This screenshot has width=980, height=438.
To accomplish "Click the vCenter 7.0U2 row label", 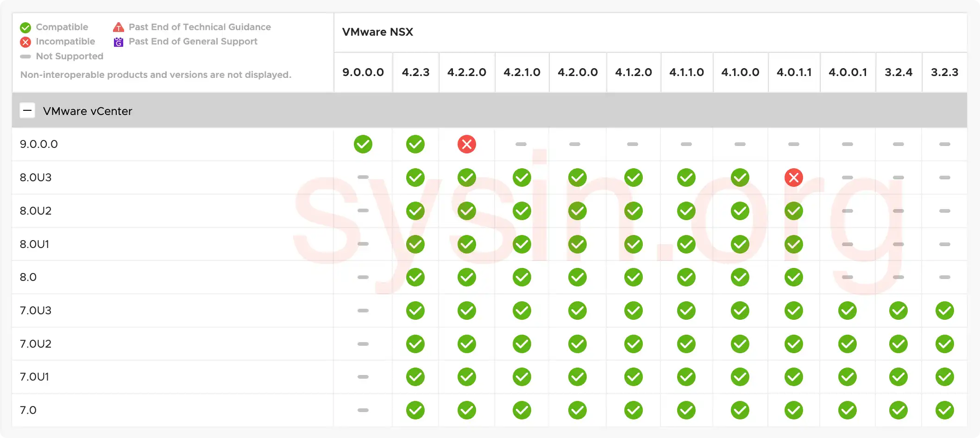I will (x=35, y=344).
